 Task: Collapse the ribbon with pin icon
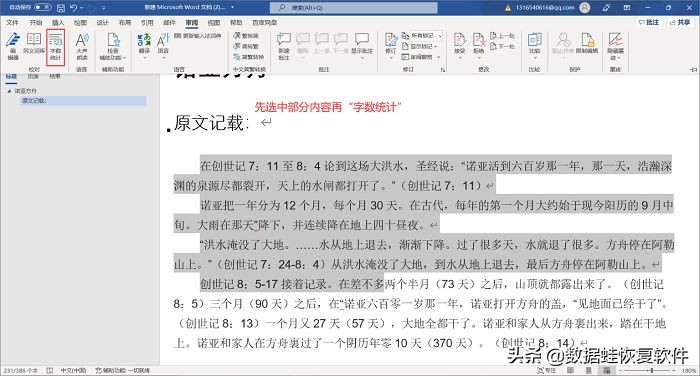pos(692,70)
